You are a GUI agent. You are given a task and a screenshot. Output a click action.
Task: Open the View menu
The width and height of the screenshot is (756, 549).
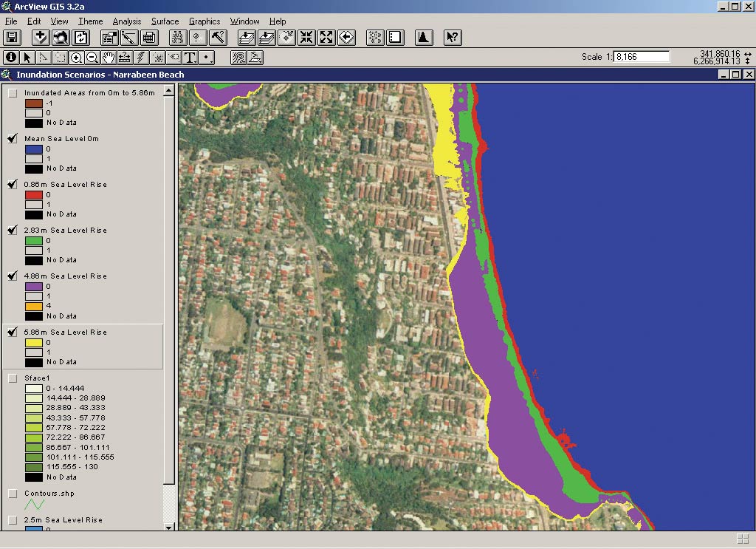coord(59,21)
